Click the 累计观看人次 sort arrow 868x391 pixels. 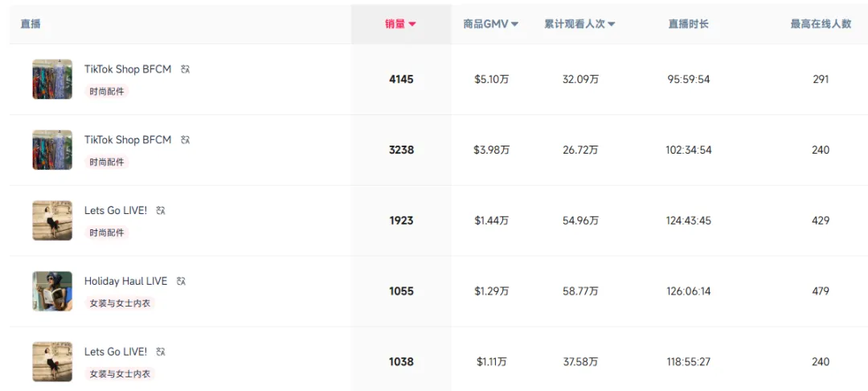pyautogui.click(x=611, y=24)
